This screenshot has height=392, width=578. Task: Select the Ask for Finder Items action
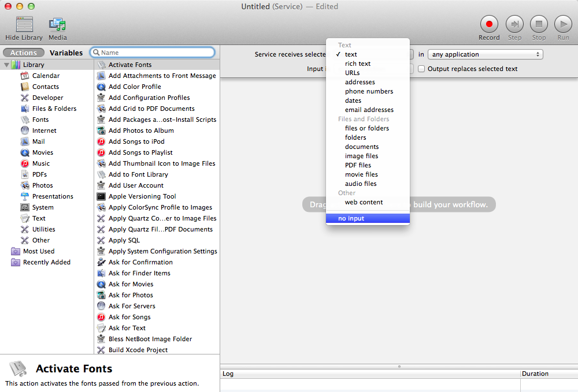tap(157, 273)
